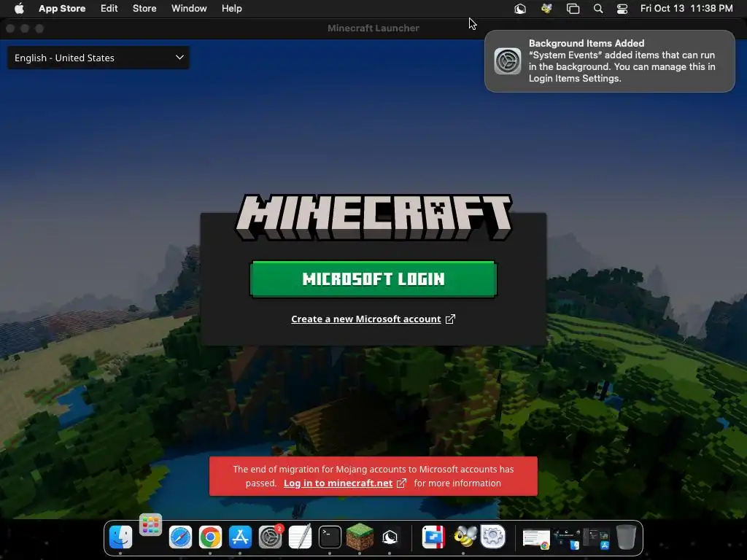Click the Background Items Added notification

609,61
